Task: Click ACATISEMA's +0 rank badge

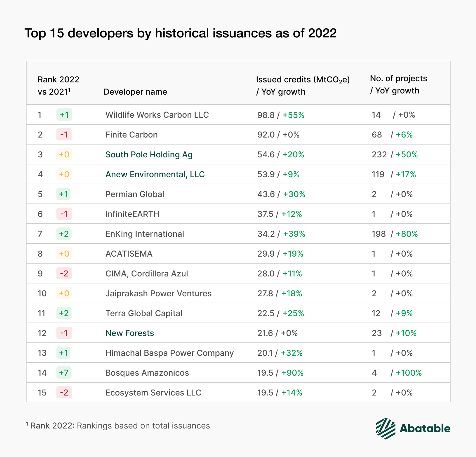Action: pyautogui.click(x=64, y=254)
